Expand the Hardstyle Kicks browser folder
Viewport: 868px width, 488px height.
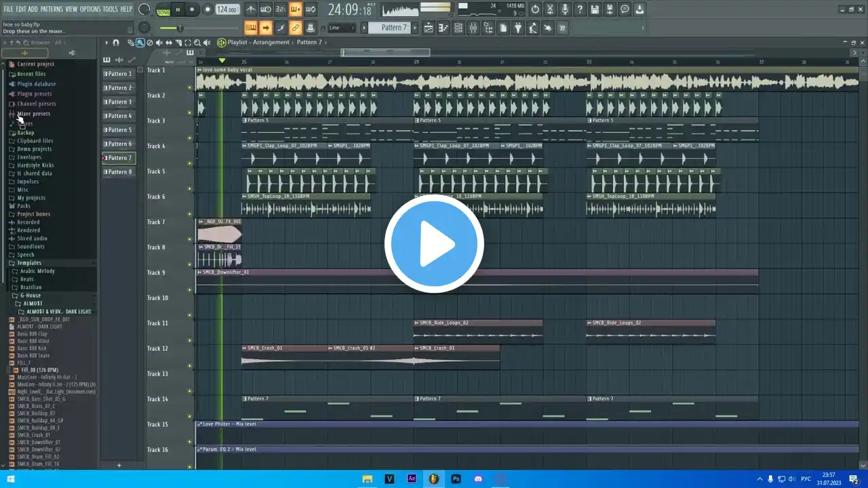pyautogui.click(x=35, y=165)
